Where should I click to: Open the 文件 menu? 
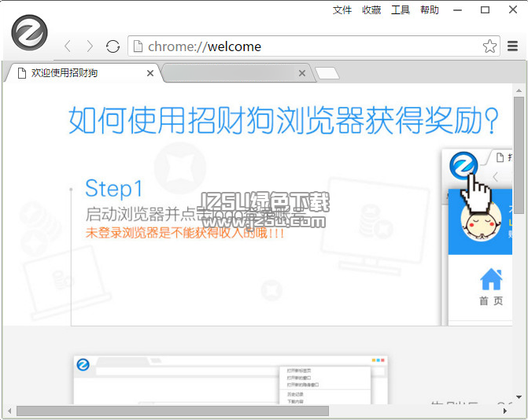(x=342, y=9)
